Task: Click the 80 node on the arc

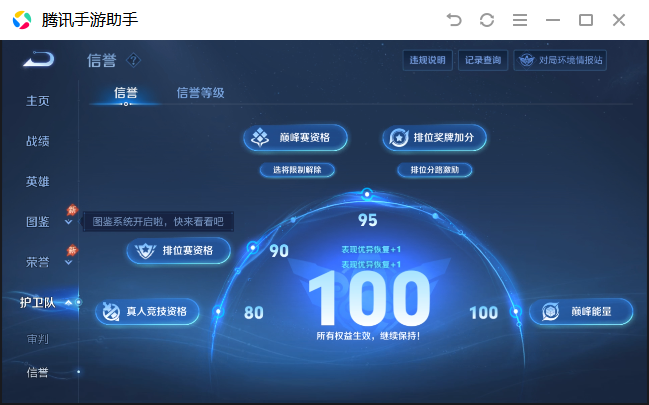Action: [218, 311]
